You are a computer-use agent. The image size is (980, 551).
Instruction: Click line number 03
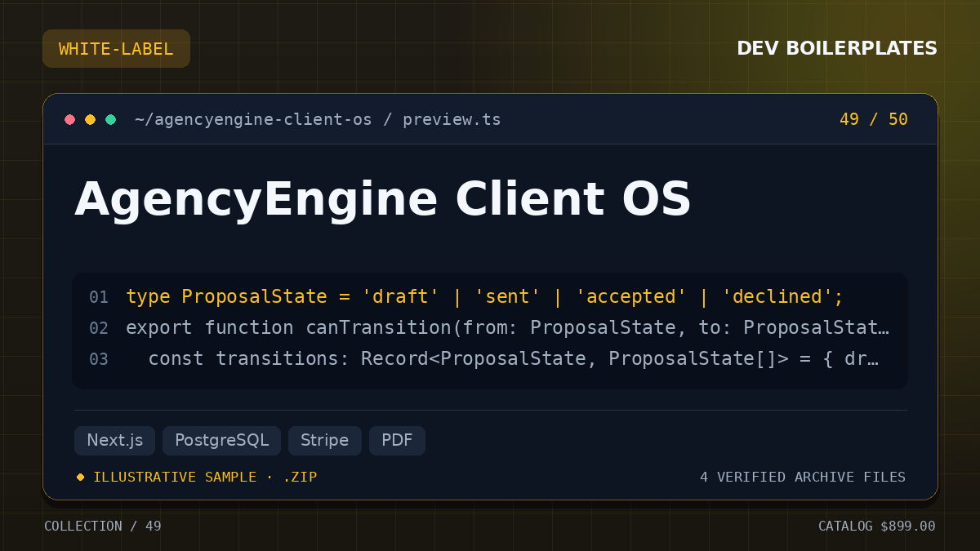[x=99, y=359]
